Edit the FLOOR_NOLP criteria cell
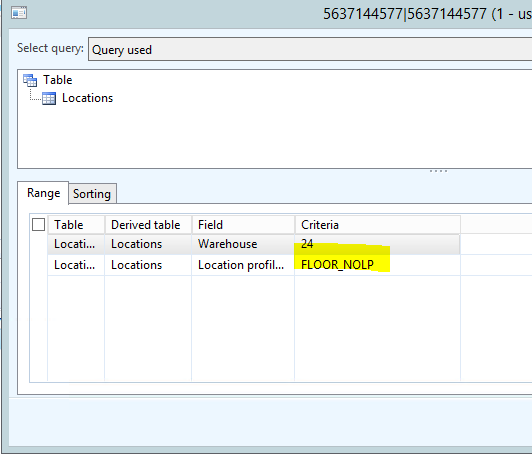The width and height of the screenshot is (532, 454). (377, 265)
